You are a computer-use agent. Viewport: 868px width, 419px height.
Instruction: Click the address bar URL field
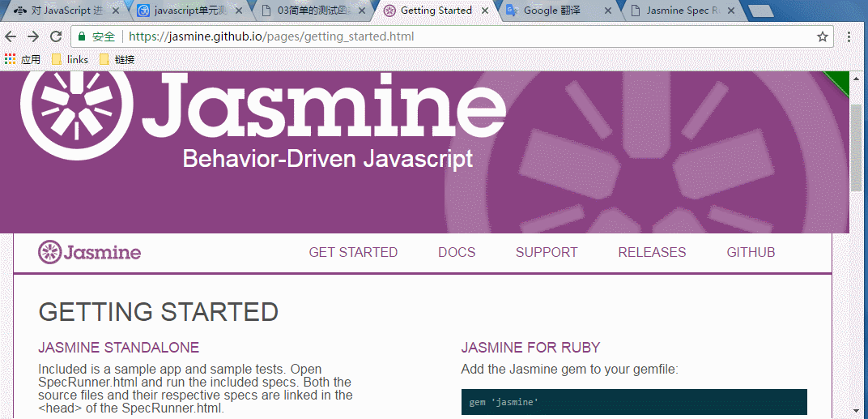452,36
